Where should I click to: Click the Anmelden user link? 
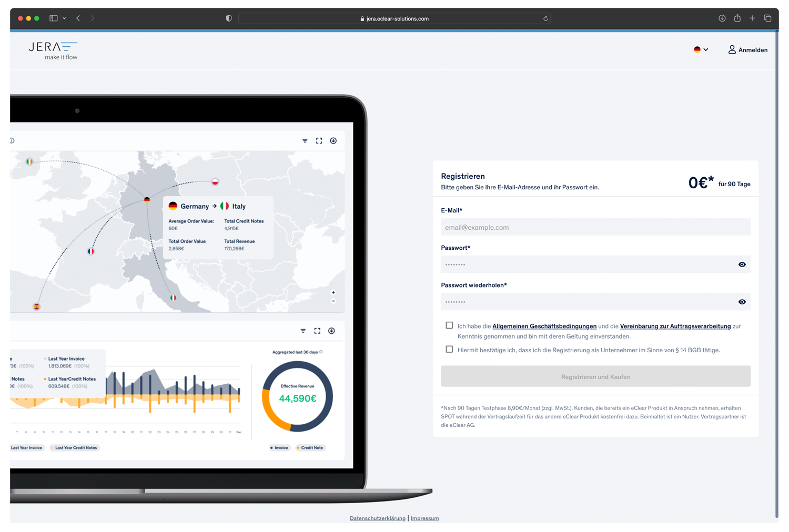[x=747, y=50]
